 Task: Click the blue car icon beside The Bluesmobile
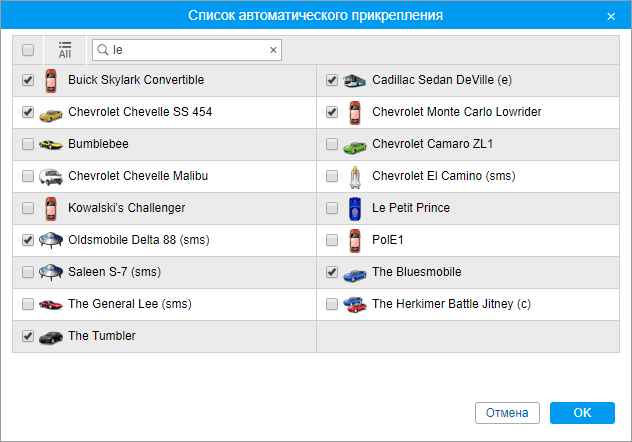[x=355, y=272]
